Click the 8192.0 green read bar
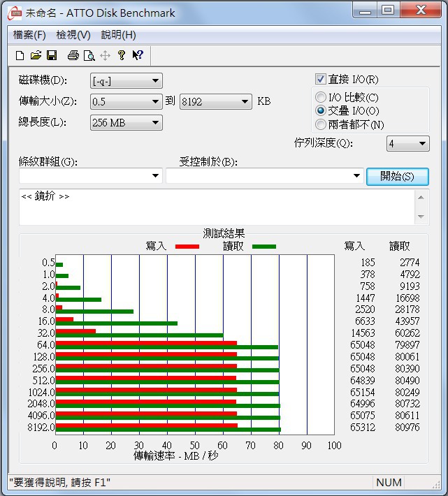This screenshot has width=448, height=496. 168,430
